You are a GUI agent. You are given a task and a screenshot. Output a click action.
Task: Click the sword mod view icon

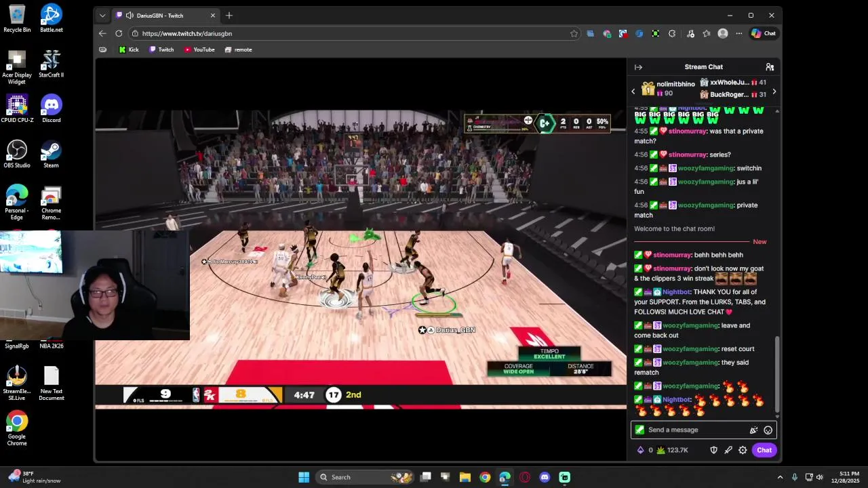pos(728,450)
